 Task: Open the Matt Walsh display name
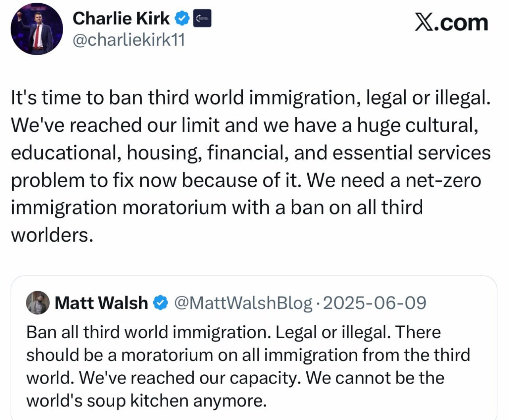pyautogui.click(x=101, y=303)
